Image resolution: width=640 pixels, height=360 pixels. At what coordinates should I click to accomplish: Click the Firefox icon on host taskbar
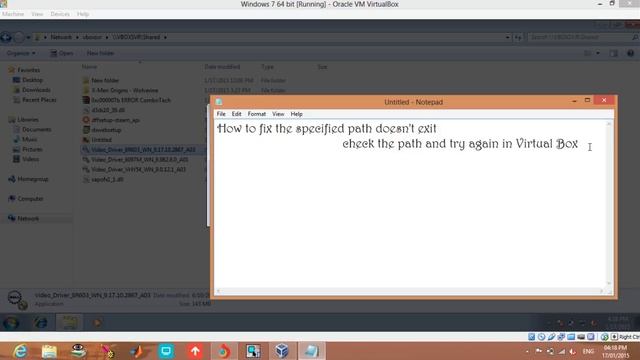click(x=224, y=351)
